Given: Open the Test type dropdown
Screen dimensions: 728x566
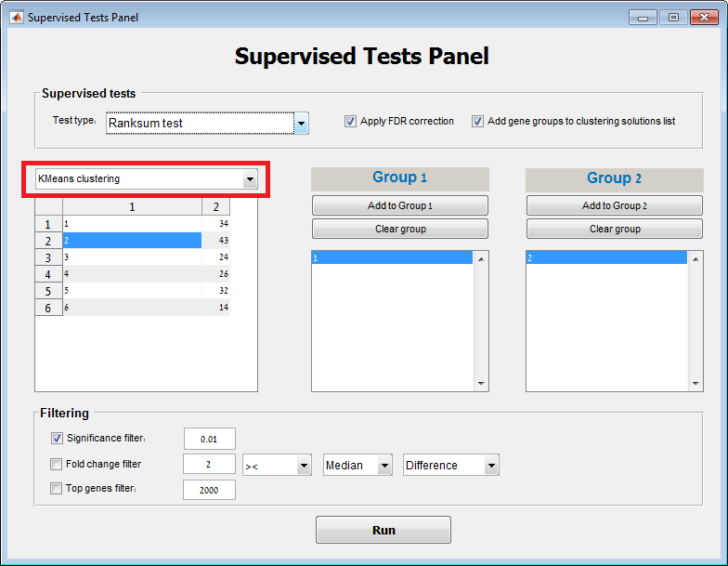Looking at the screenshot, I should (301, 123).
